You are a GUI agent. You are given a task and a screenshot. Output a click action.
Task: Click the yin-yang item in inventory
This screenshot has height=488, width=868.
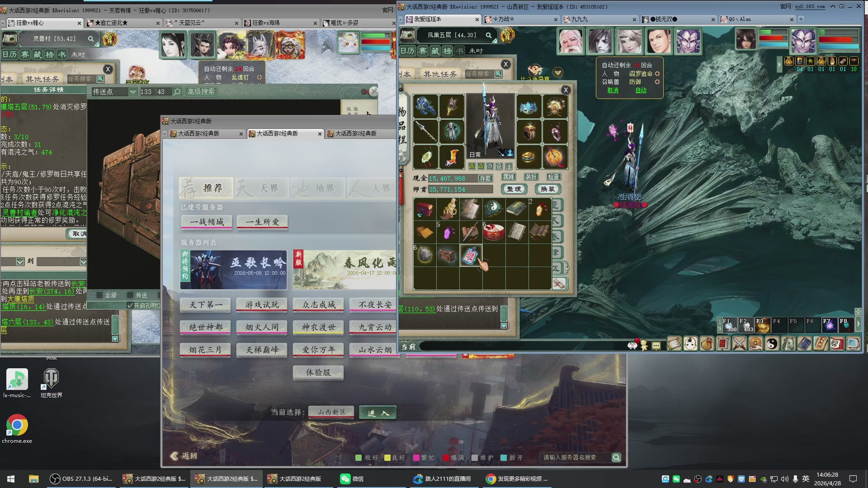point(493,209)
